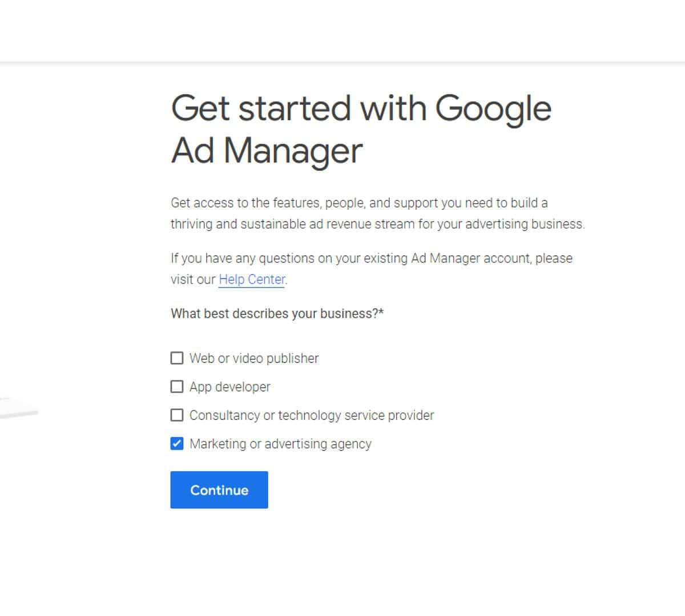
Task: Check the Web or video publisher checkbox
Action: (177, 358)
